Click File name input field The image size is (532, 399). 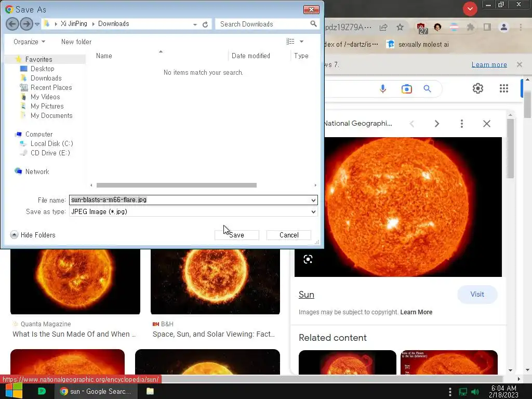193,200
